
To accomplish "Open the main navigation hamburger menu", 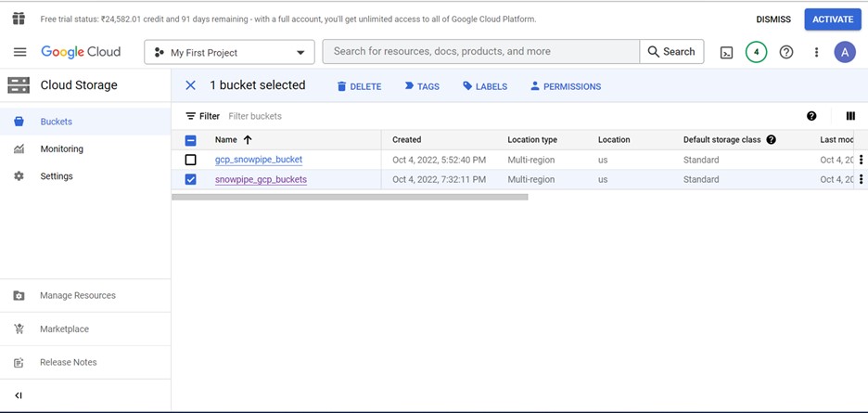I will tap(19, 52).
